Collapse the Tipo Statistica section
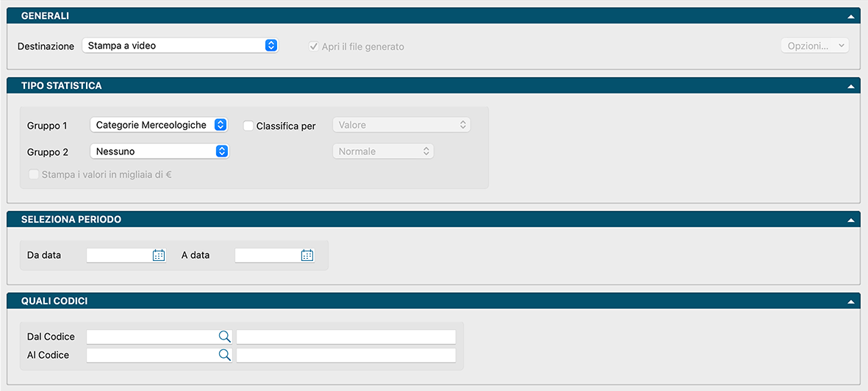The width and height of the screenshot is (868, 391). coord(850,86)
